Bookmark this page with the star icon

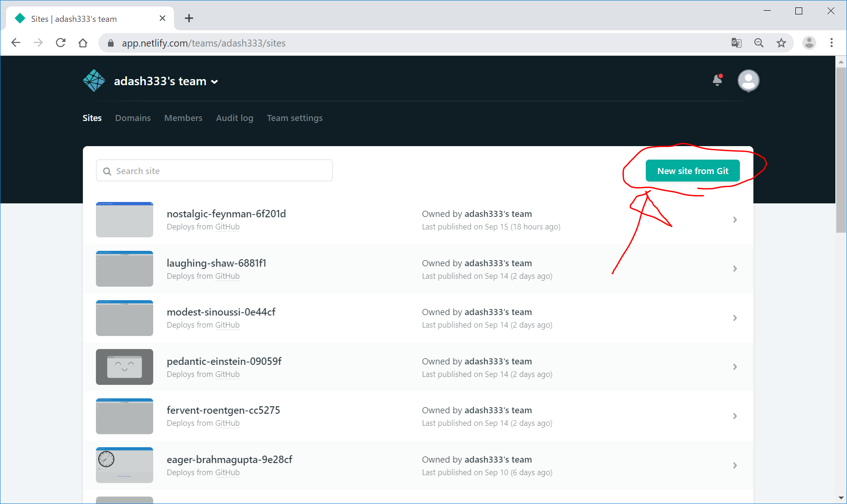(x=781, y=43)
